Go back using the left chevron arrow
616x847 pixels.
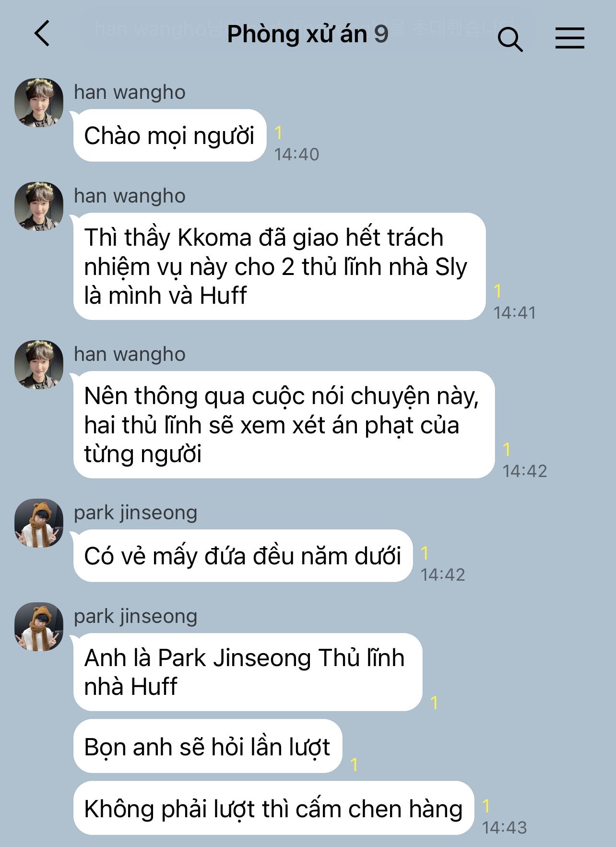[x=42, y=34]
